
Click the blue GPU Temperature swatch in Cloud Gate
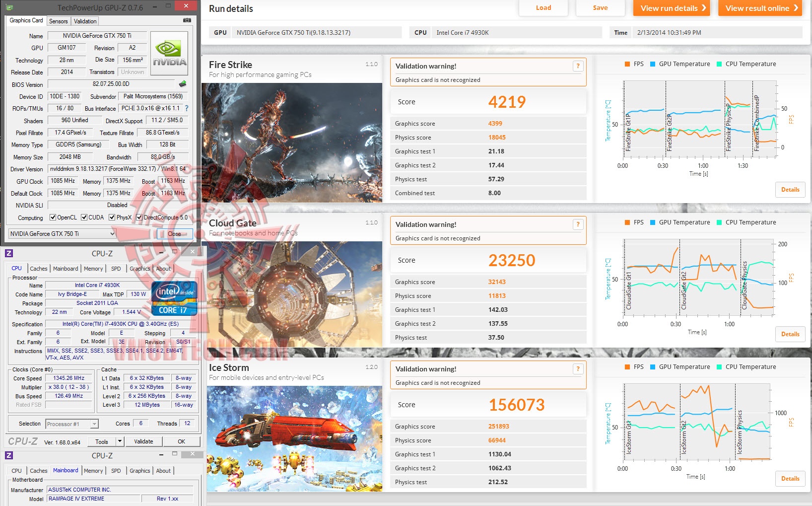(x=653, y=222)
